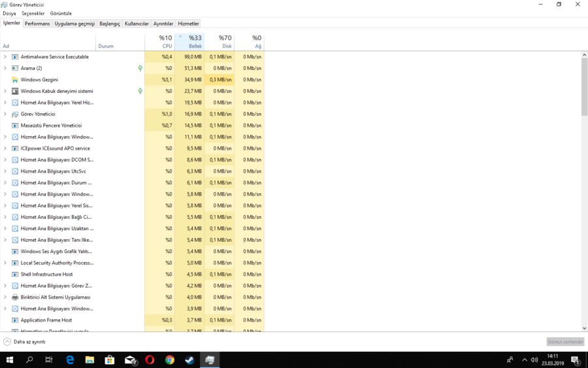Viewport: 588px width, 368px height.
Task: Switch to the Ayrıntılar tab
Action: click(x=163, y=24)
